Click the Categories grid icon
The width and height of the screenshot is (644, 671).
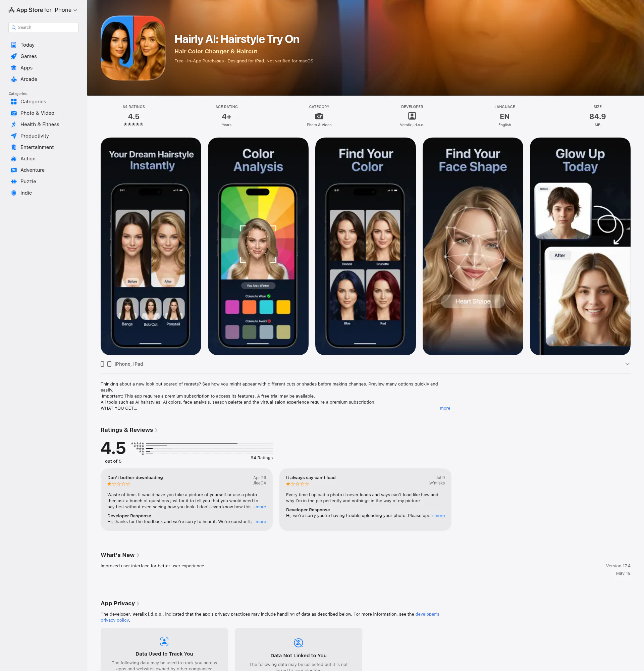tap(14, 102)
